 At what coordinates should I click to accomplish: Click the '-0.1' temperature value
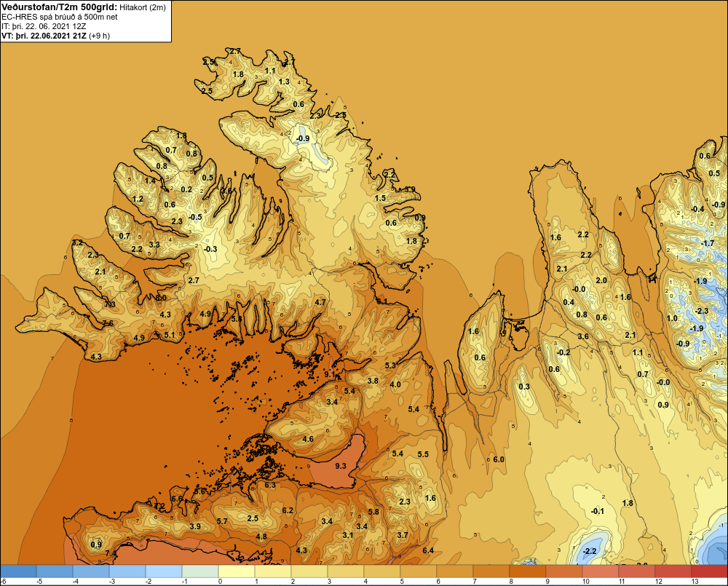[x=597, y=511]
